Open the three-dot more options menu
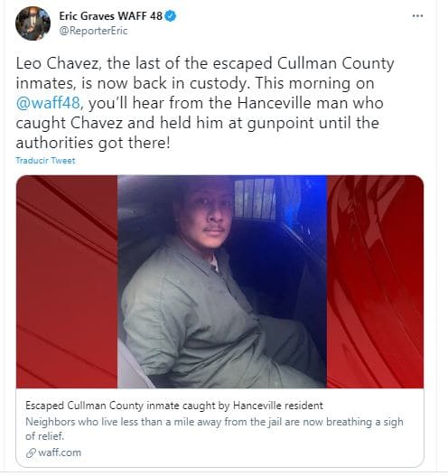 pos(417,16)
